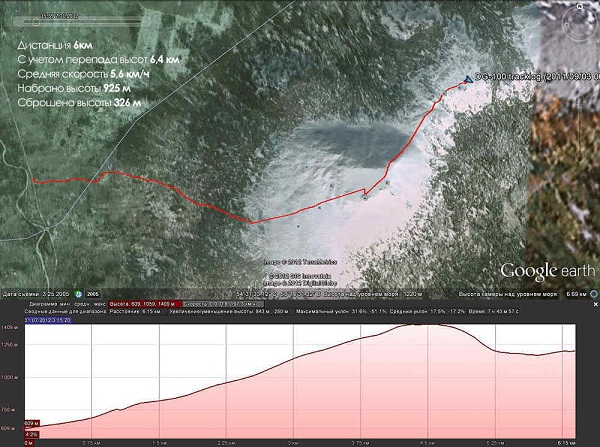Click the blue track start marker icon
This screenshot has height=447, width=600.
467,80
